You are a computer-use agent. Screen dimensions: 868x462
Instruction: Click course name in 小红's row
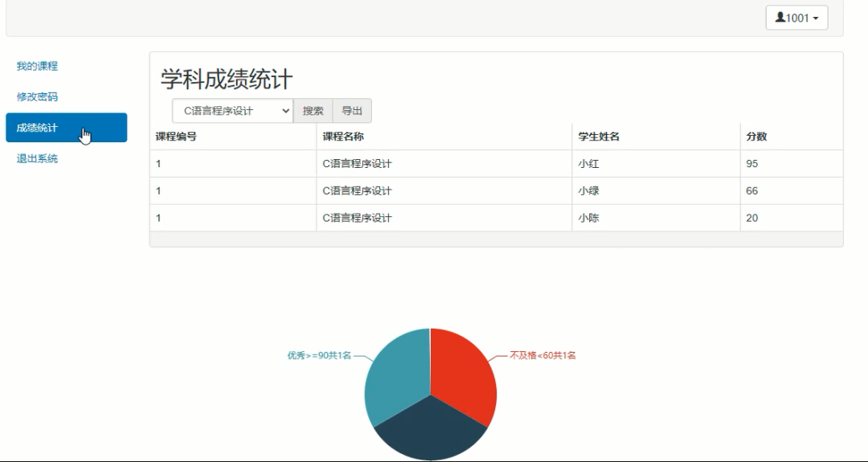tap(357, 164)
